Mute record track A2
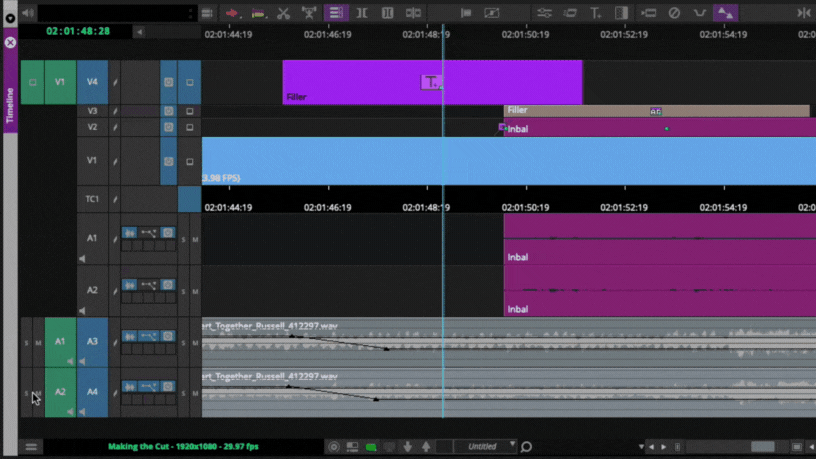Image resolution: width=816 pixels, height=459 pixels. coord(195,291)
